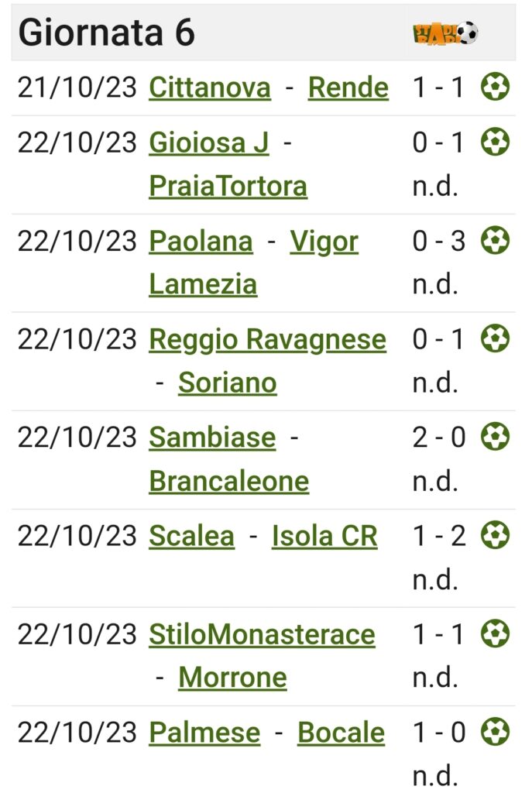Click the ball icon next to Sambiase 2 - 0
The image size is (532, 793).
[x=495, y=437]
